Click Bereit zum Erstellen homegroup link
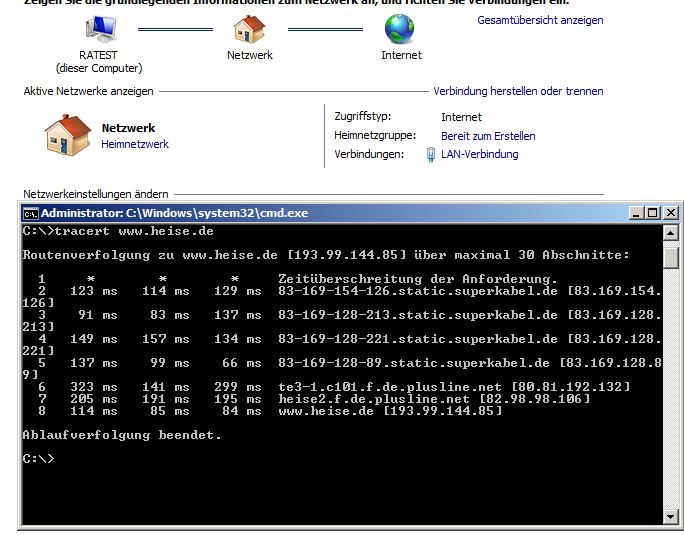Viewport: 684px width, 535px height. [488, 136]
